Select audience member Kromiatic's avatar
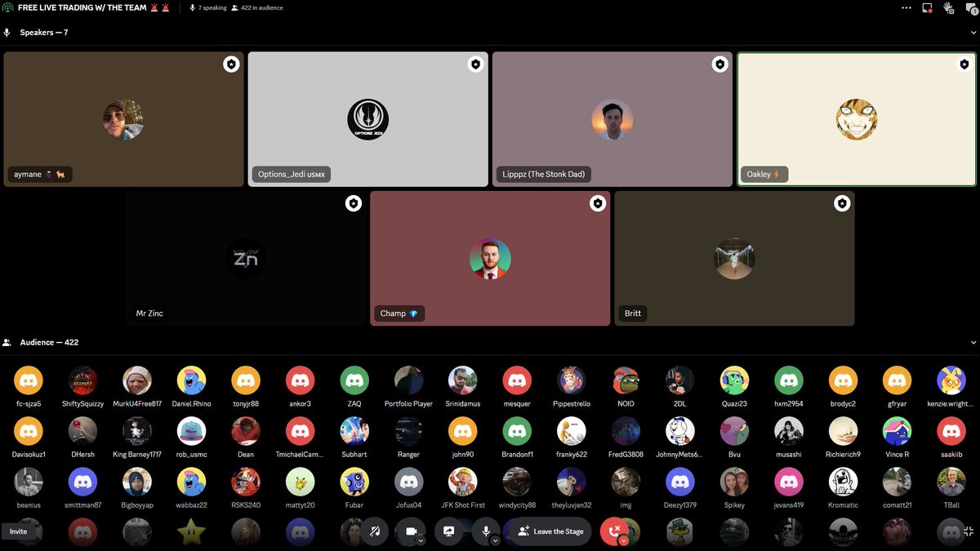The height and width of the screenshot is (551, 980). [x=843, y=482]
